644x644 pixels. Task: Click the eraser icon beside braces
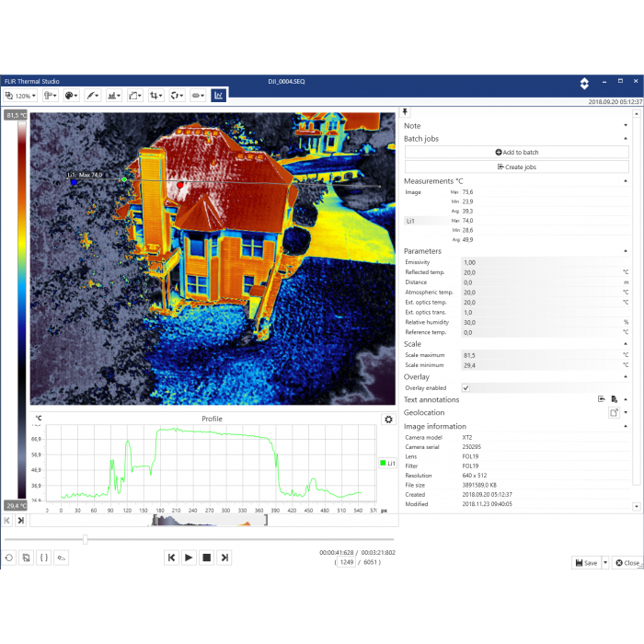(x=62, y=558)
